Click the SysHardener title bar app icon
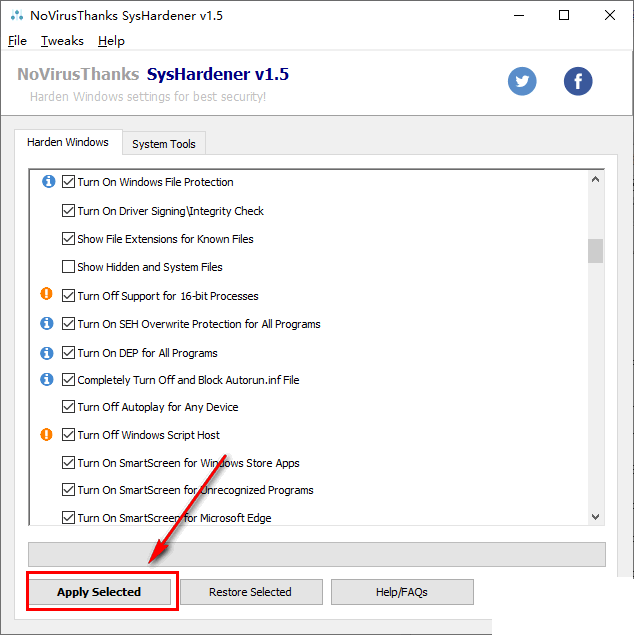 pos(17,15)
